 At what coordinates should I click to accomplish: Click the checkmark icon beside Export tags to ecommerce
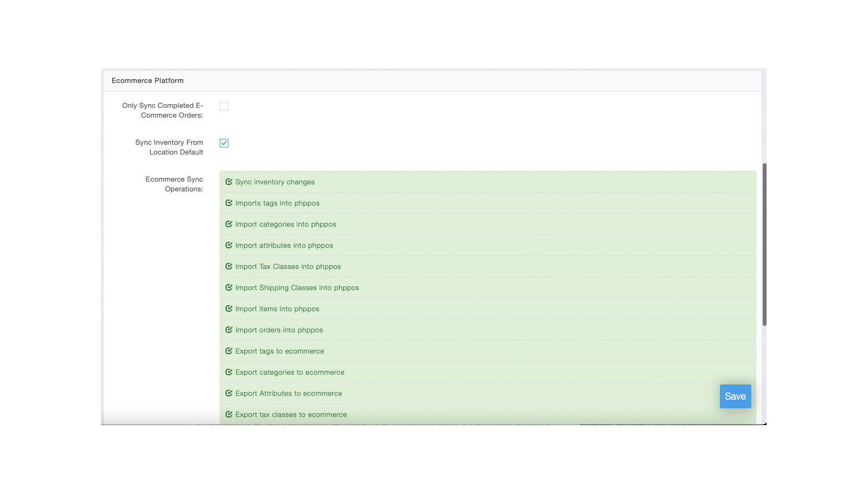(228, 351)
